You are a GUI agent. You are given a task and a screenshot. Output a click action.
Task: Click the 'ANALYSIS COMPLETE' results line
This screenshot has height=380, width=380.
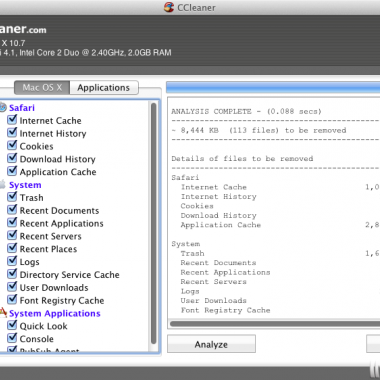246,111
